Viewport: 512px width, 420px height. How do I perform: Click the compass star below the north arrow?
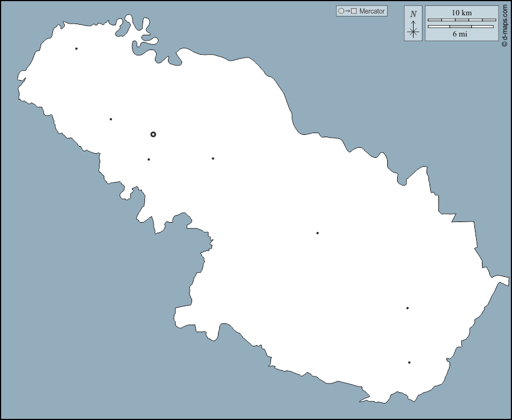coord(414,32)
